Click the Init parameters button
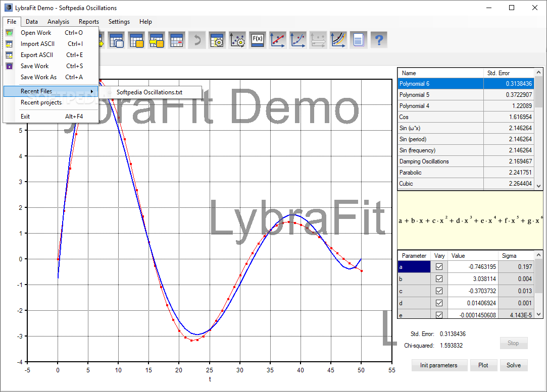 point(439,365)
